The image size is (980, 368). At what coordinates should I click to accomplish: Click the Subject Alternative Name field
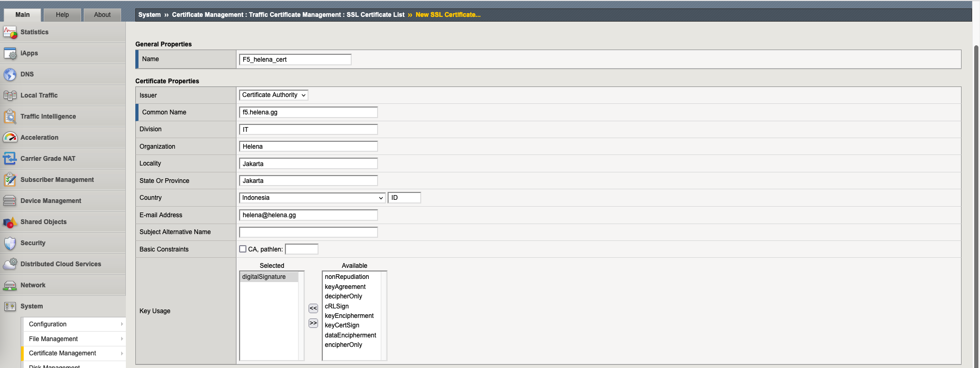(308, 232)
